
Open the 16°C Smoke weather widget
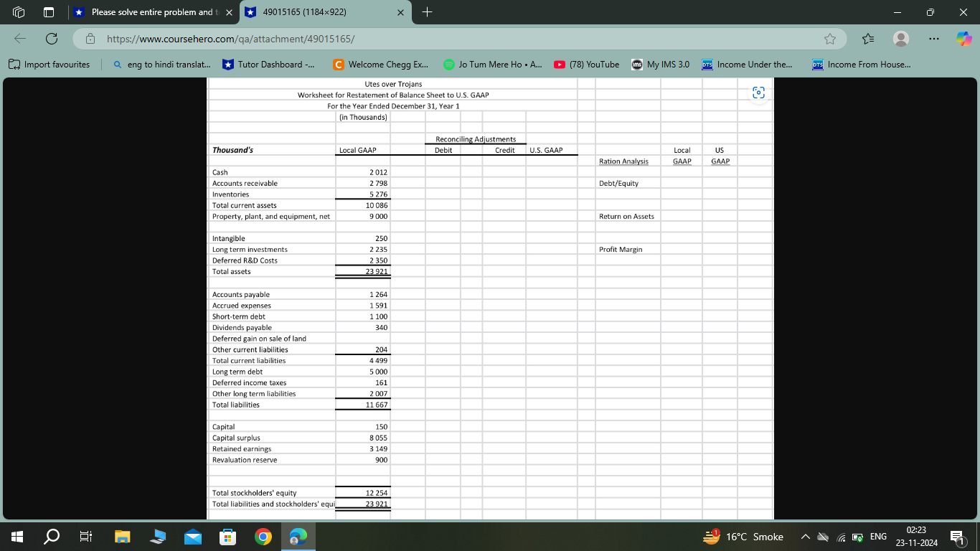tap(744, 536)
